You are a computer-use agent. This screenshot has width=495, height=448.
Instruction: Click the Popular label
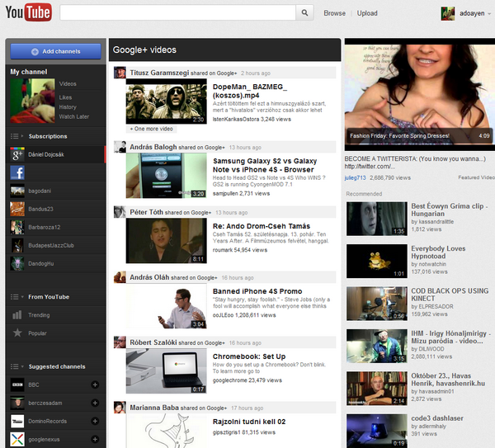point(37,333)
